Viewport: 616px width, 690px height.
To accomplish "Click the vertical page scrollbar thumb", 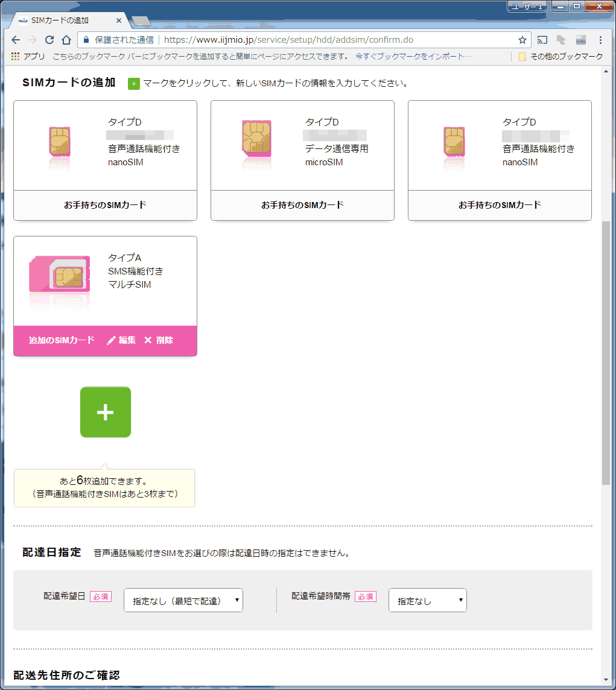I will [606, 353].
